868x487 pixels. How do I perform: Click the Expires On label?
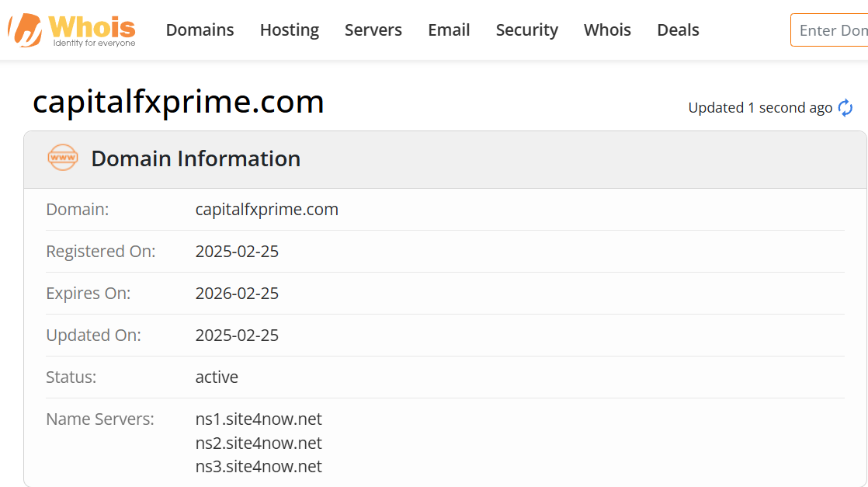tap(88, 293)
